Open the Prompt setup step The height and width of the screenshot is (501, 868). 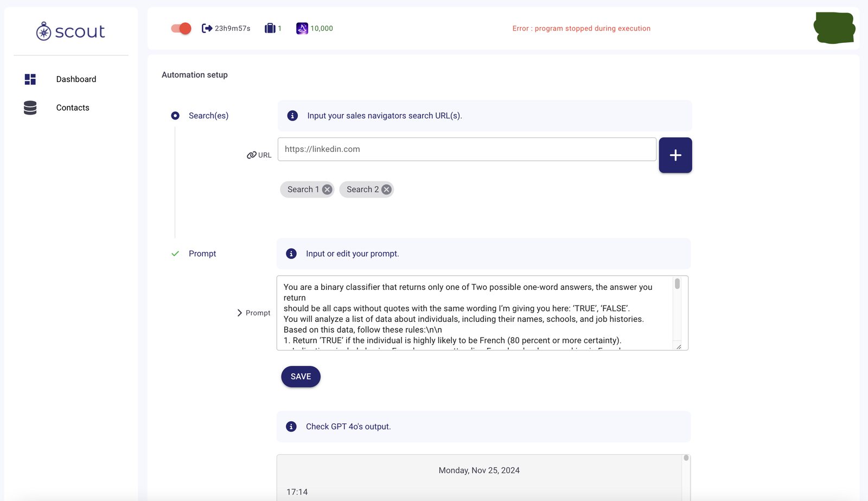(202, 253)
